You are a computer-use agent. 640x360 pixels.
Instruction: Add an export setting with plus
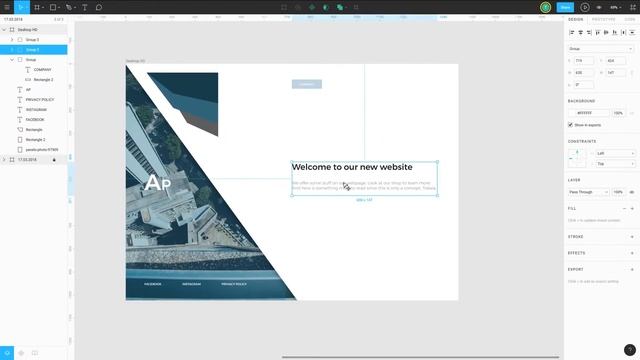tap(632, 269)
